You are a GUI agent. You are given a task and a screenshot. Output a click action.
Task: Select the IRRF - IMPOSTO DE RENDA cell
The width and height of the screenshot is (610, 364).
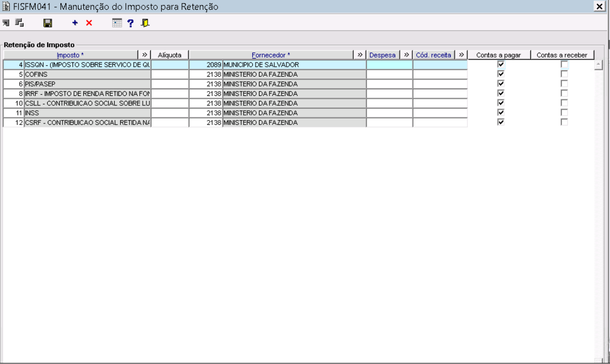[88, 93]
